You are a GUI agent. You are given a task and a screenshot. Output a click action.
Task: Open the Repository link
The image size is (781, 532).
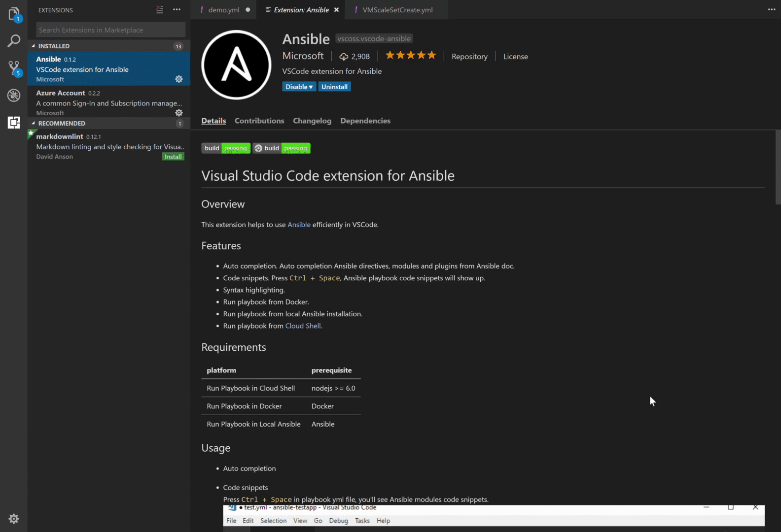click(469, 57)
